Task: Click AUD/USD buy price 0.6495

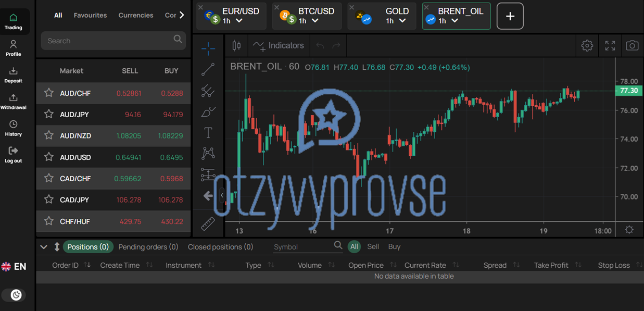Action: click(x=171, y=157)
